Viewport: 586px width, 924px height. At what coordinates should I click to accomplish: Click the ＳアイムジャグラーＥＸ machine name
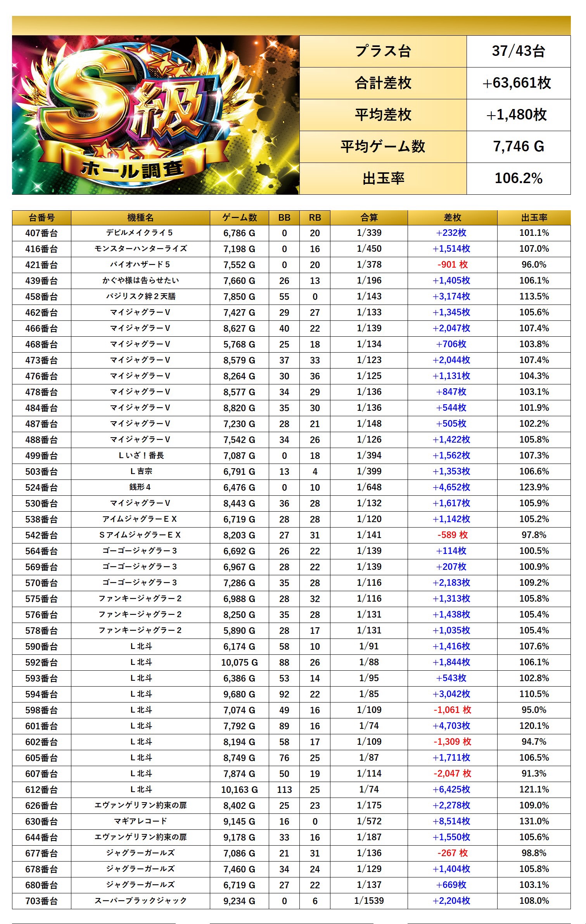point(140,535)
